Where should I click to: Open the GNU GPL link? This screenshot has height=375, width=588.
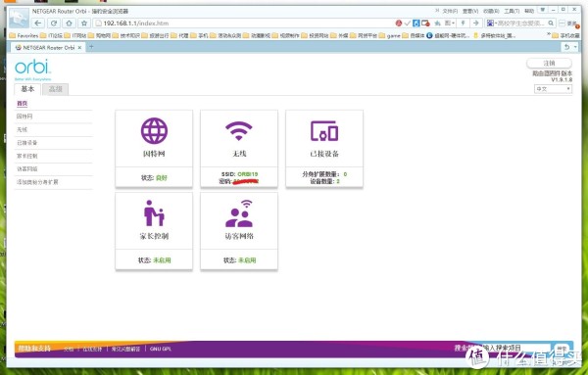[x=161, y=349]
